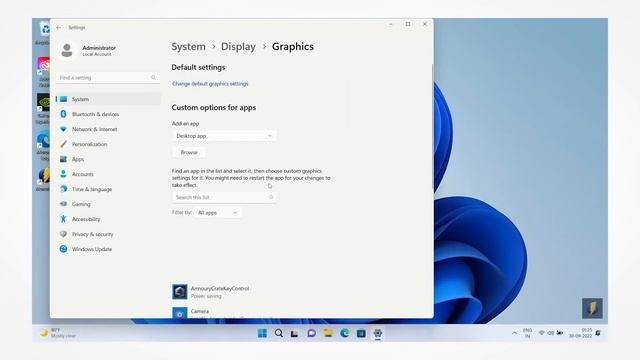Click the Browse button
Viewport: 640px width, 360px height.
[x=189, y=152]
